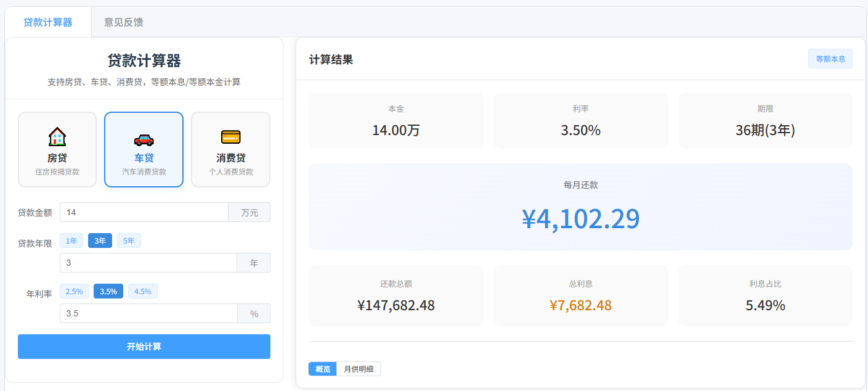Select the 消费贷 loan type card

click(x=230, y=149)
